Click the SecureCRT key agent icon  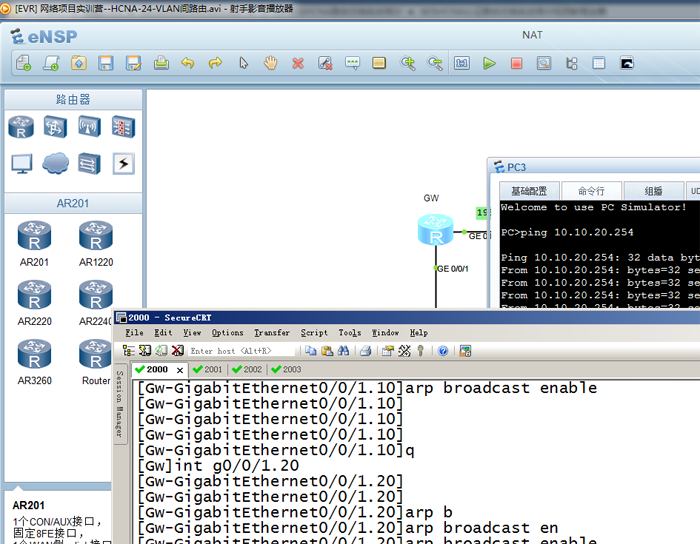pyautogui.click(x=420, y=351)
